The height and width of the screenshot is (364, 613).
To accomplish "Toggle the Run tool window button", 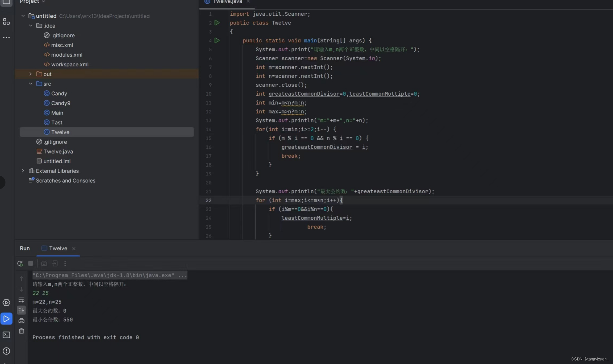I will pyautogui.click(x=6, y=319).
